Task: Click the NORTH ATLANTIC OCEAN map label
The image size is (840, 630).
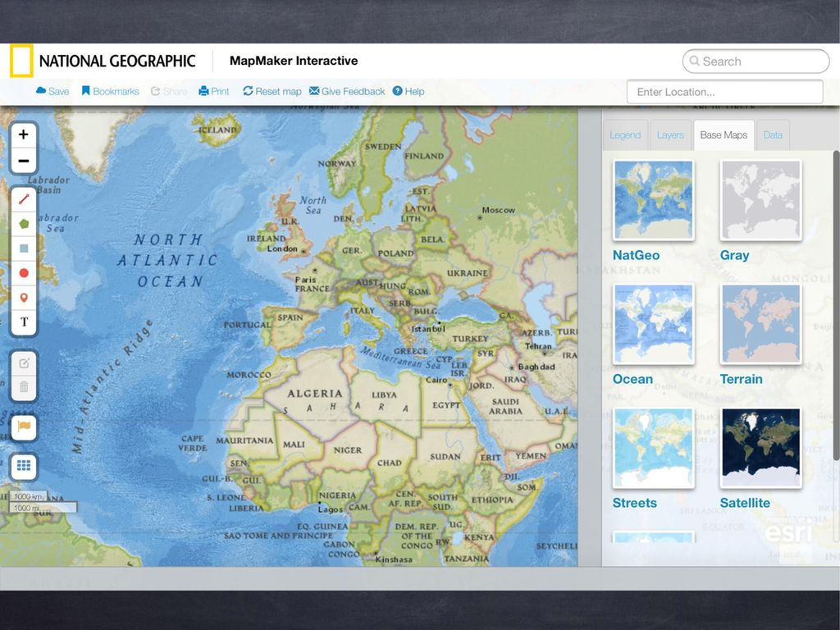Action: pyautogui.click(x=167, y=260)
